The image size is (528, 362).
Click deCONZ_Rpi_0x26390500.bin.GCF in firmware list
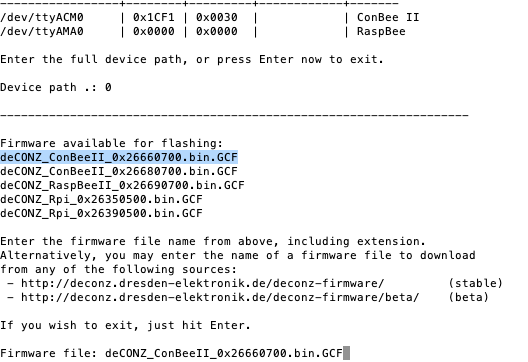pyautogui.click(x=101, y=213)
